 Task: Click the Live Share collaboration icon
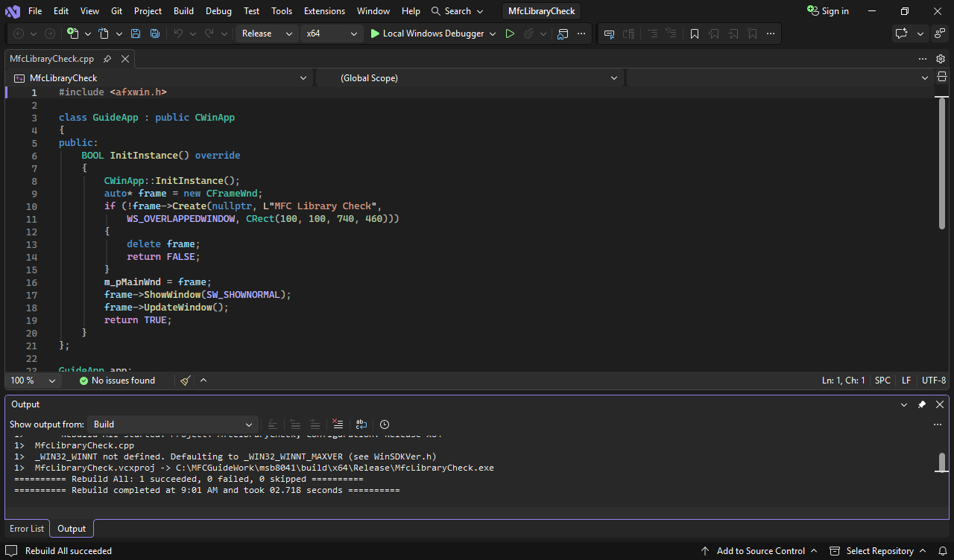pos(940,34)
